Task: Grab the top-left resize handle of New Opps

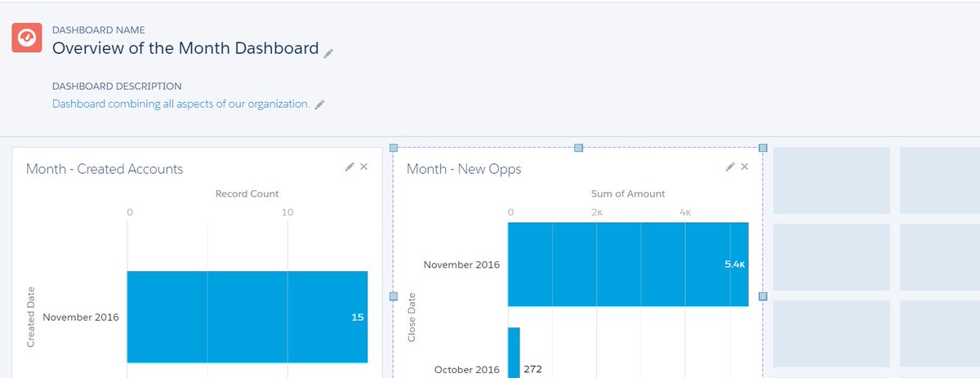Action: coord(393,148)
